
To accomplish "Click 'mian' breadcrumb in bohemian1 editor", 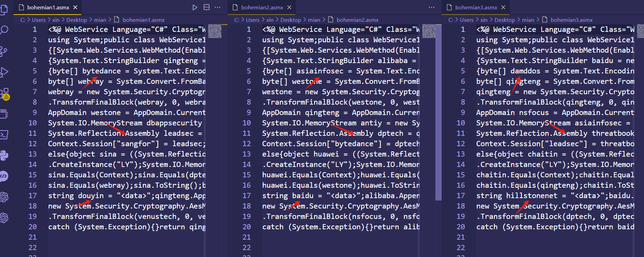I will pyautogui.click(x=100, y=20).
